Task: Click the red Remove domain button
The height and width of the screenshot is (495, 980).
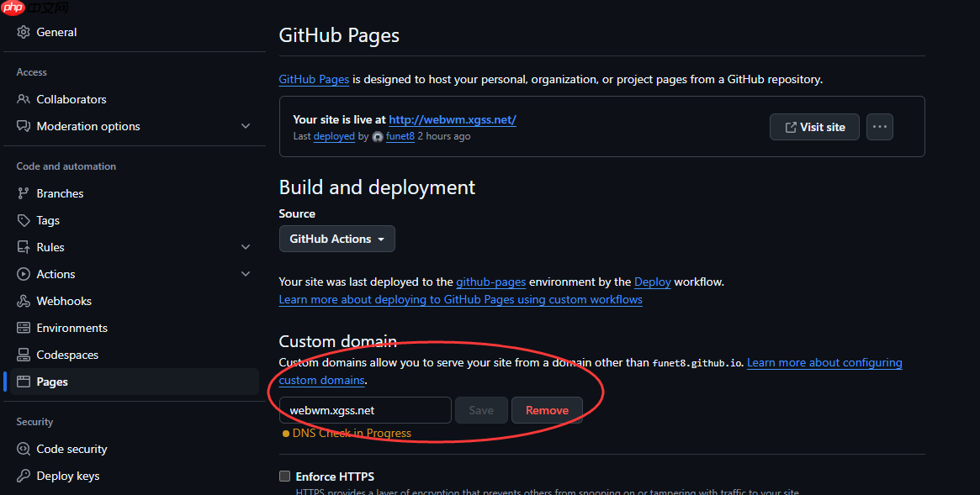Action: 547,410
